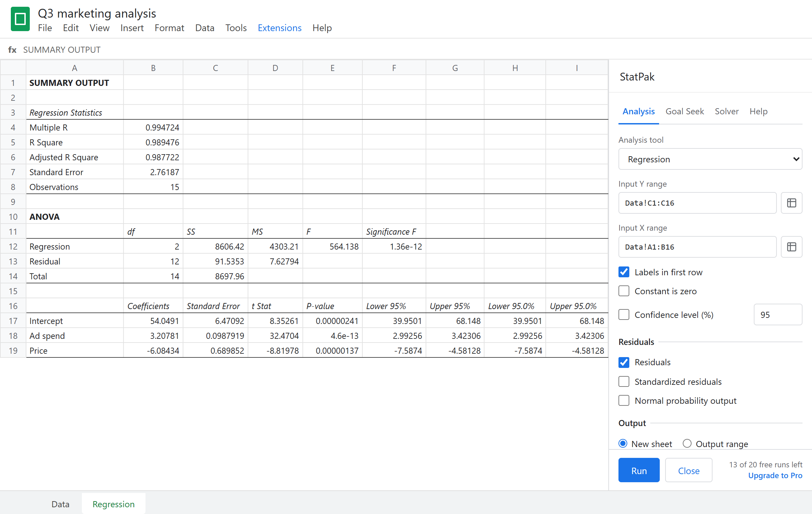Open the Insert menu
The image size is (812, 514).
click(x=132, y=28)
